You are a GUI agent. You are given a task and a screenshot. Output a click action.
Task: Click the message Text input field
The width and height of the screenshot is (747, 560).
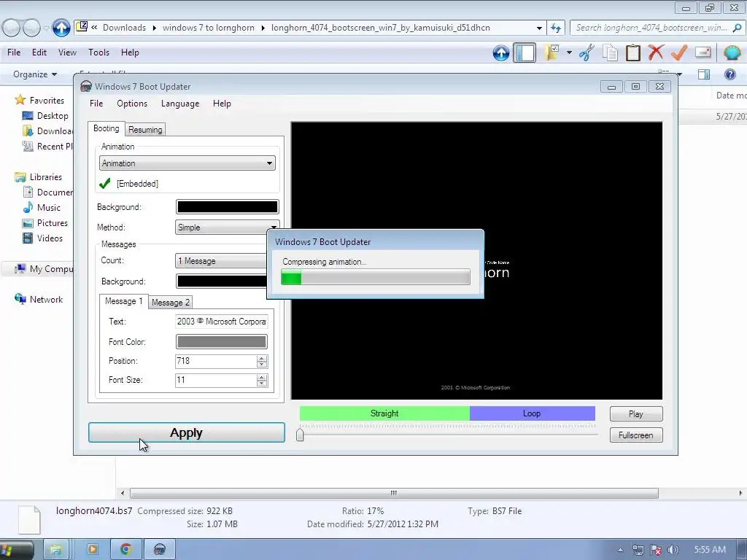pyautogui.click(x=222, y=322)
